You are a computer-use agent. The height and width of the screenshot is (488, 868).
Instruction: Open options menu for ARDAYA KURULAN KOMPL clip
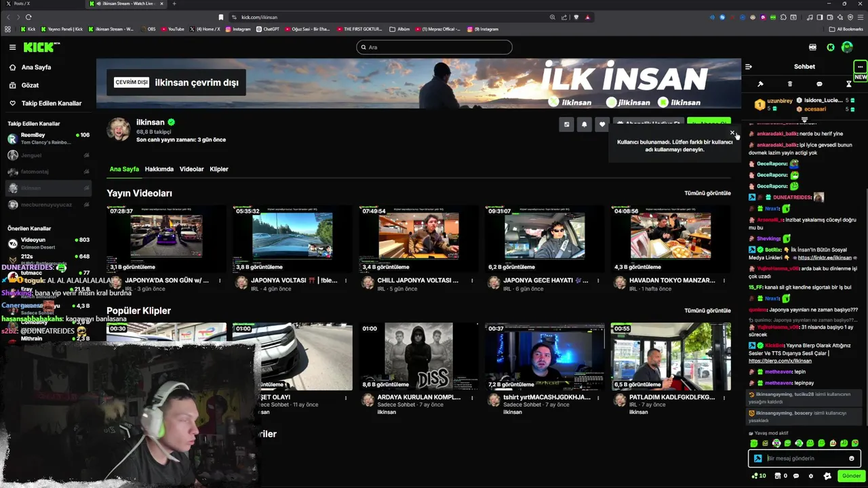472,398
